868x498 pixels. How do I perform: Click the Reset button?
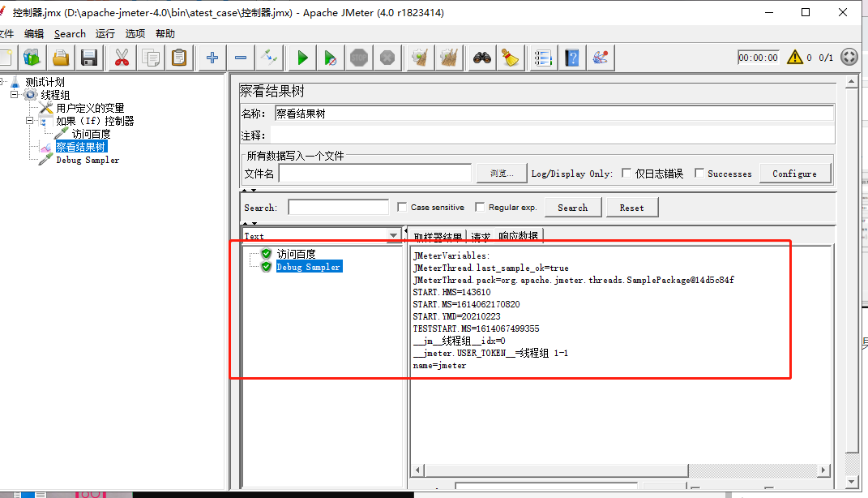tap(631, 208)
